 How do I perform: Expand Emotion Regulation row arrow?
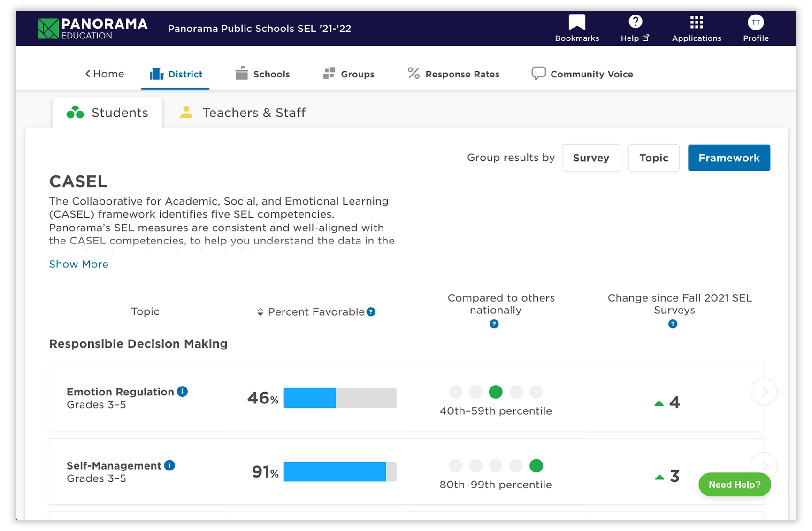click(764, 392)
